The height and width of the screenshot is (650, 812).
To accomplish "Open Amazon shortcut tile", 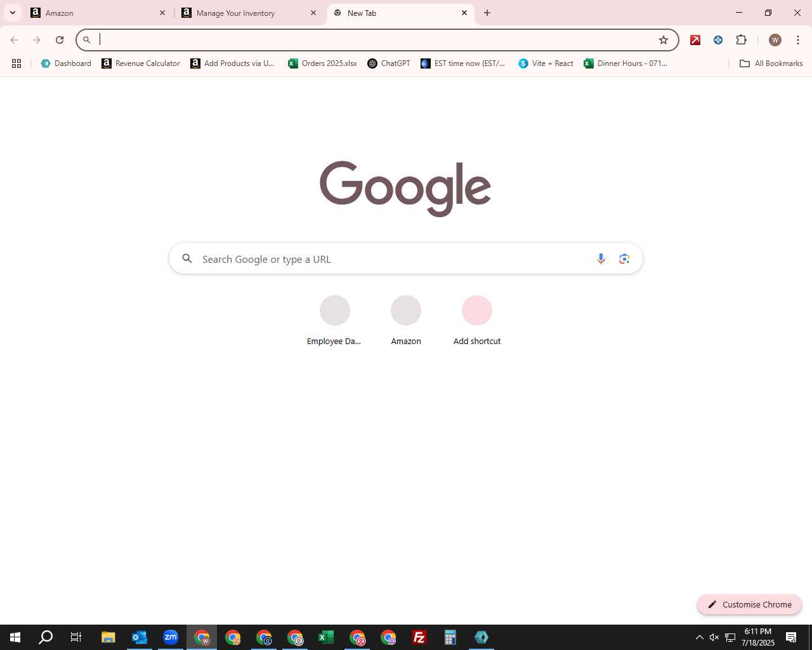I will (x=406, y=321).
